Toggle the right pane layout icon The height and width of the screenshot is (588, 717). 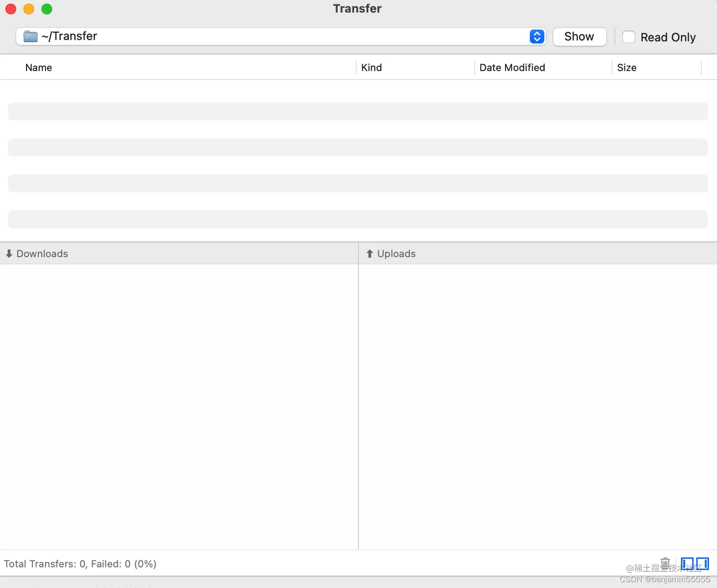point(702,563)
